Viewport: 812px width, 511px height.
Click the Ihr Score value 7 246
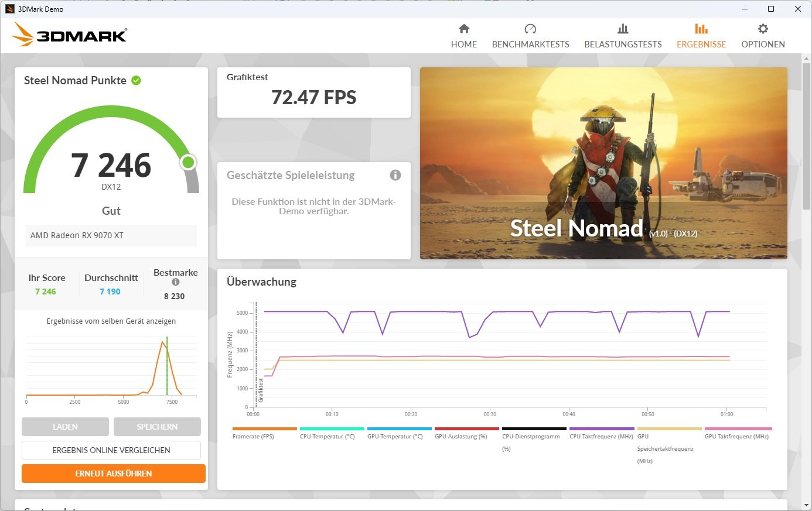click(46, 291)
